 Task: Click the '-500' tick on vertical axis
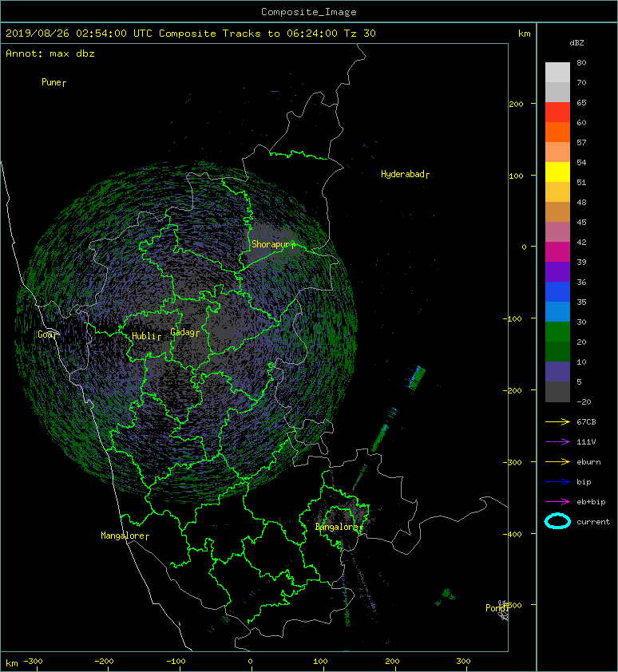pos(512,605)
